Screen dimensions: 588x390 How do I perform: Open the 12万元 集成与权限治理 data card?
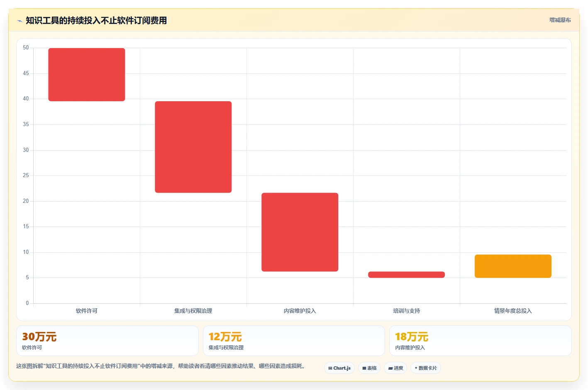294,341
